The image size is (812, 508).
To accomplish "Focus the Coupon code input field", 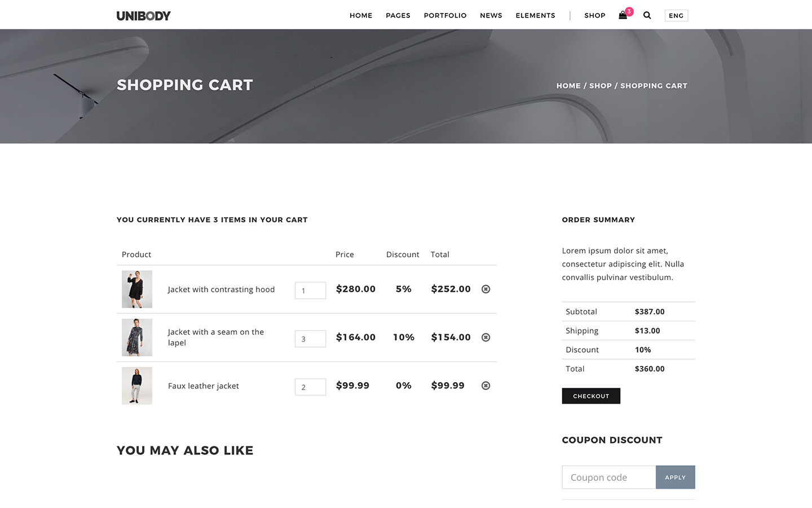I will 608,477.
